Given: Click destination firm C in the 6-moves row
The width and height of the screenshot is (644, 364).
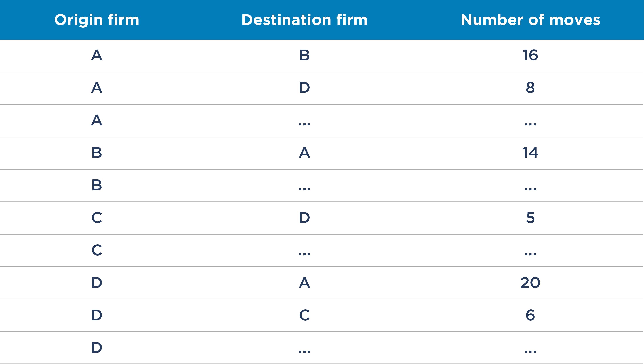Looking at the screenshot, I should (305, 315).
